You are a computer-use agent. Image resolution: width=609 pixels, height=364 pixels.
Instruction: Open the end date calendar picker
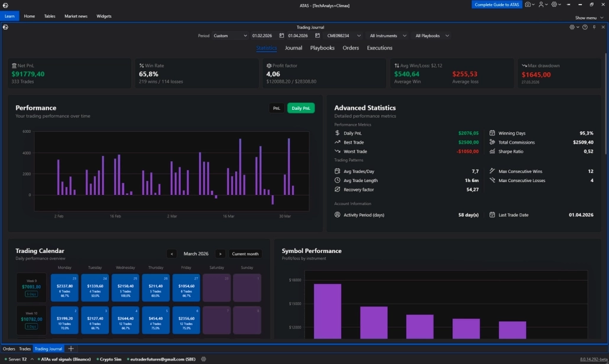[x=318, y=35]
